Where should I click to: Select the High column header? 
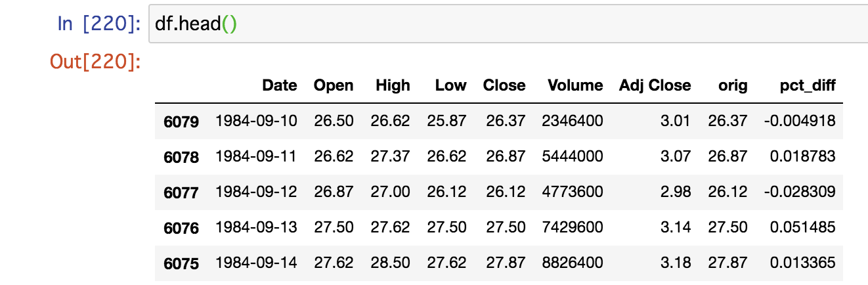tap(393, 85)
